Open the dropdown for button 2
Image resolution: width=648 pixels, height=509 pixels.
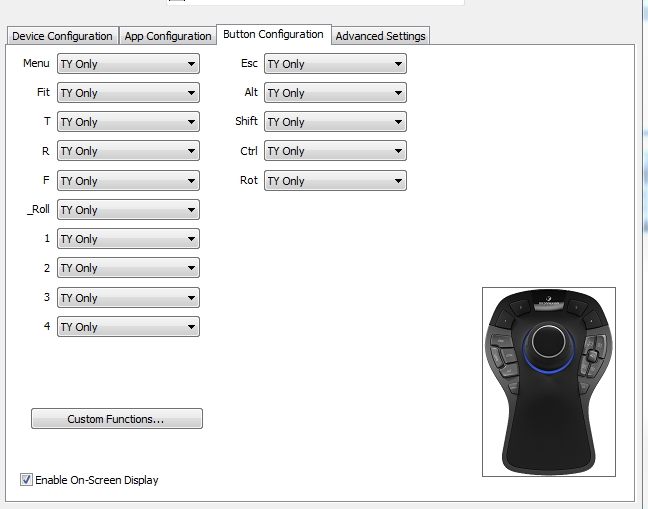(x=128, y=267)
